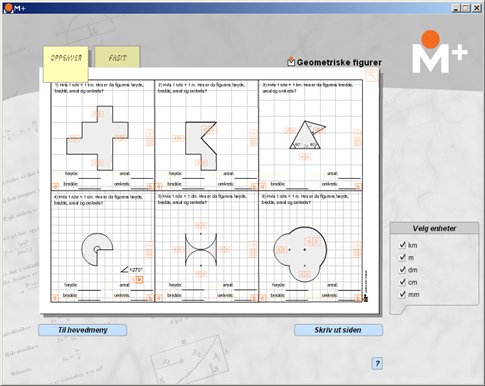
Task: Click arrow pair left of task 2 polygon
Action: [178, 138]
